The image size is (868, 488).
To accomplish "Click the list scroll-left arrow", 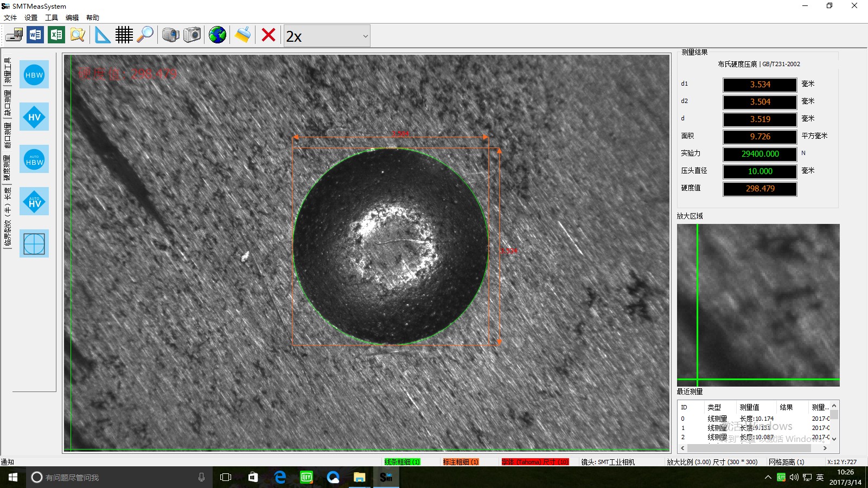I will (682, 448).
